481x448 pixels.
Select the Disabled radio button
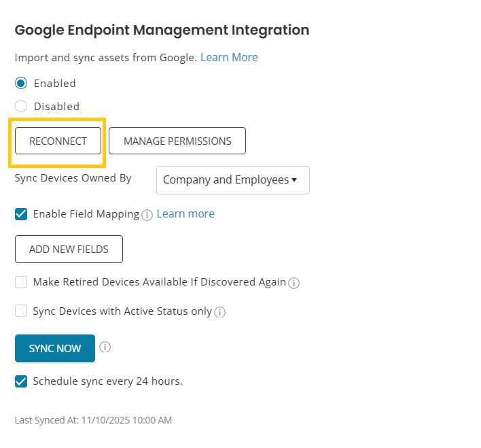click(x=21, y=107)
